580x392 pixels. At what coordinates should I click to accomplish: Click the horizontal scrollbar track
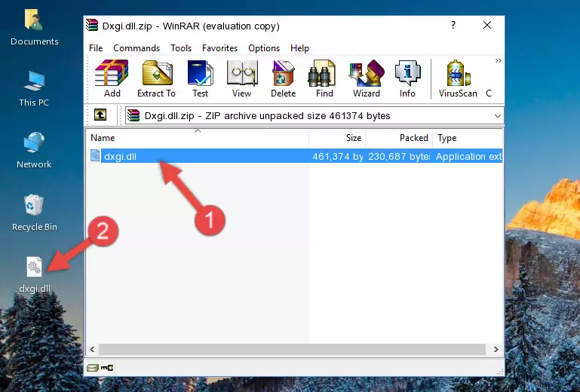(x=292, y=349)
